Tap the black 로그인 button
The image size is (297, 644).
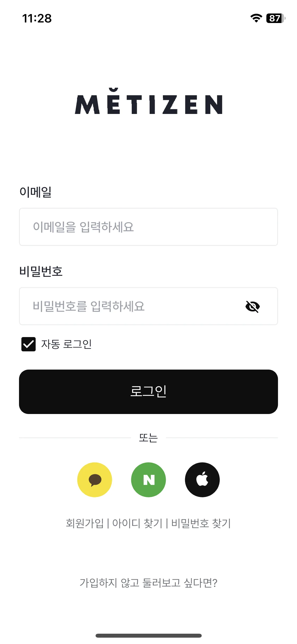point(148,392)
